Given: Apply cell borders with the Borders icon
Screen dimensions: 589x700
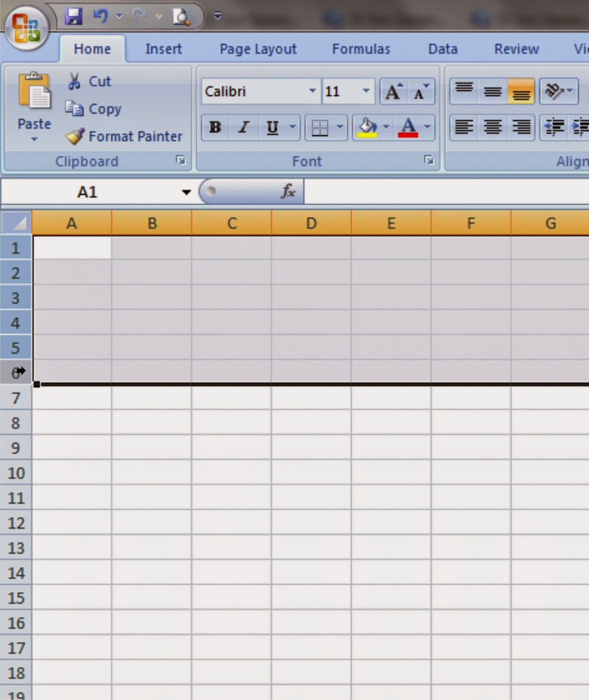Looking at the screenshot, I should tap(320, 128).
